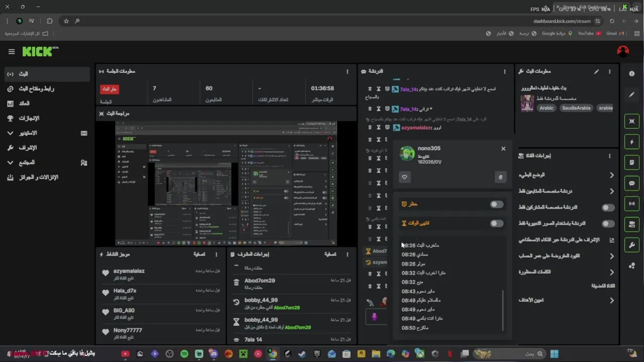644x362 pixels.
Task: Open the profile avatar in the Kick header
Action: 623,51
